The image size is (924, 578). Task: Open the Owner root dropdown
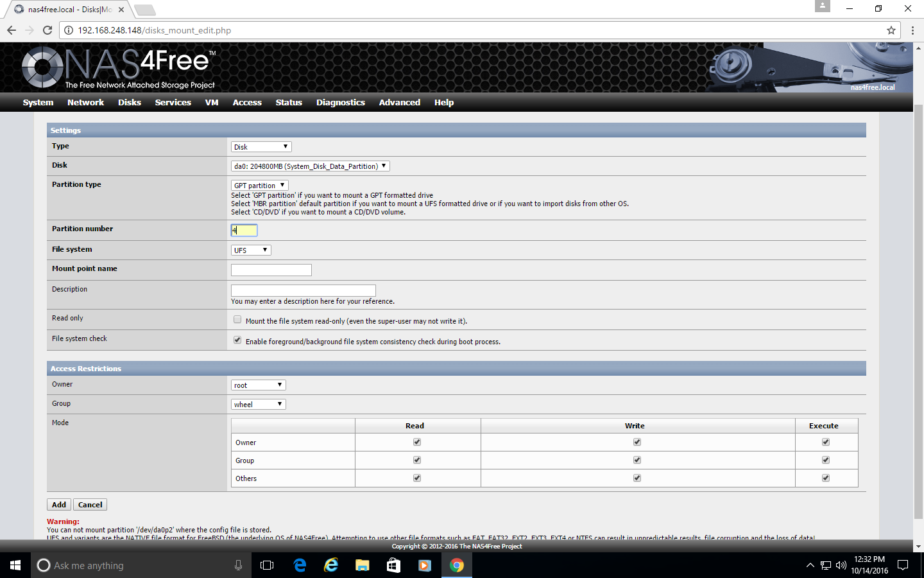[258, 385]
